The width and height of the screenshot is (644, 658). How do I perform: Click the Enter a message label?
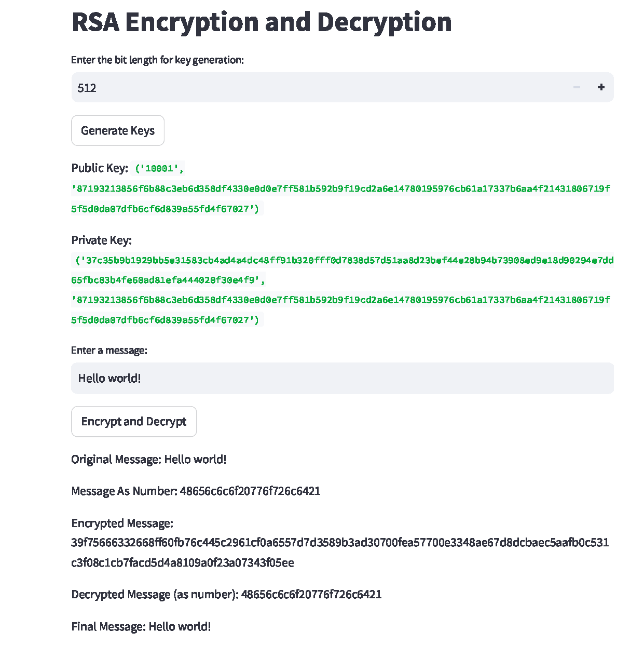109,350
